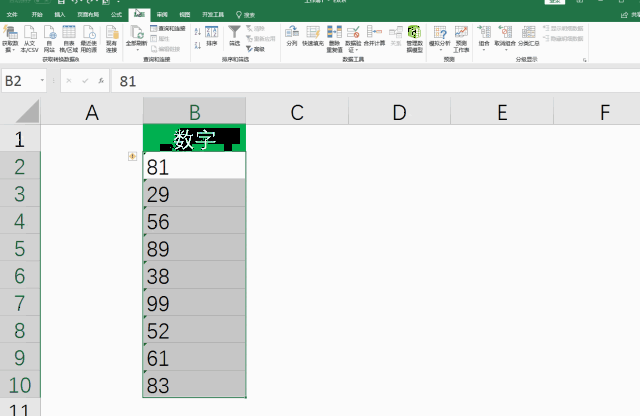This screenshot has width=640, height=416.
Task: Click the 删除重复值 (Remove Duplicates) icon
Action: click(334, 33)
